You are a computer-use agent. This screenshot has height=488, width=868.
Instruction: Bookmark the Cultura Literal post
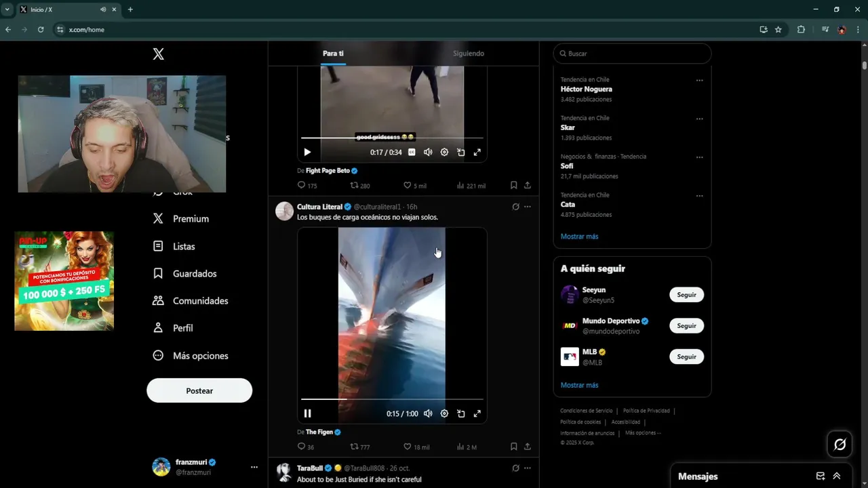(x=513, y=447)
